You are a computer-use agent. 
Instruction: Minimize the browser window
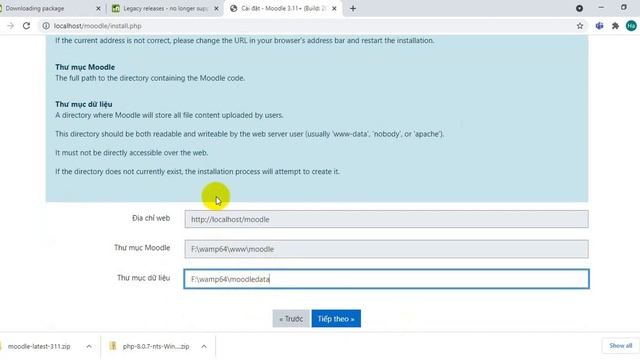(601, 8)
